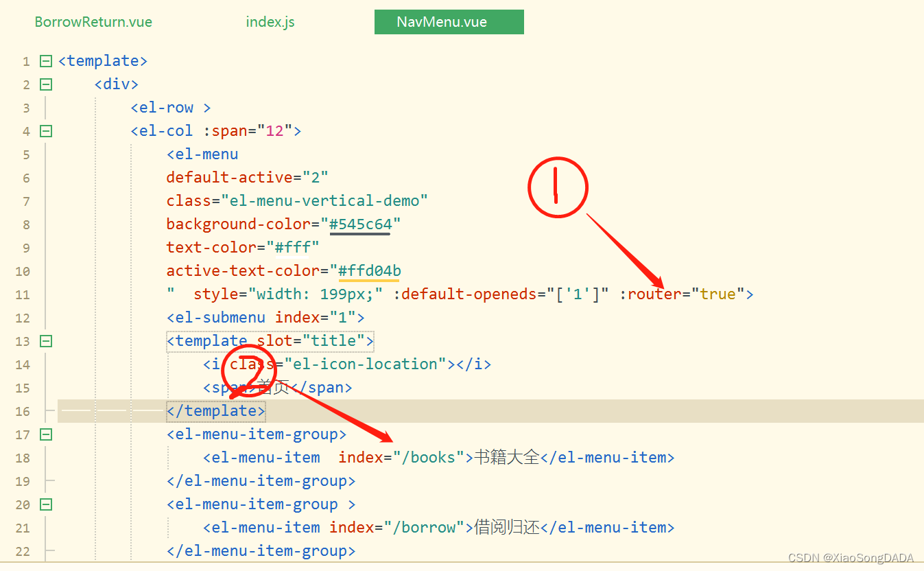
Task: Click the slot="title" attribute on line 13
Action: pyautogui.click(x=311, y=341)
